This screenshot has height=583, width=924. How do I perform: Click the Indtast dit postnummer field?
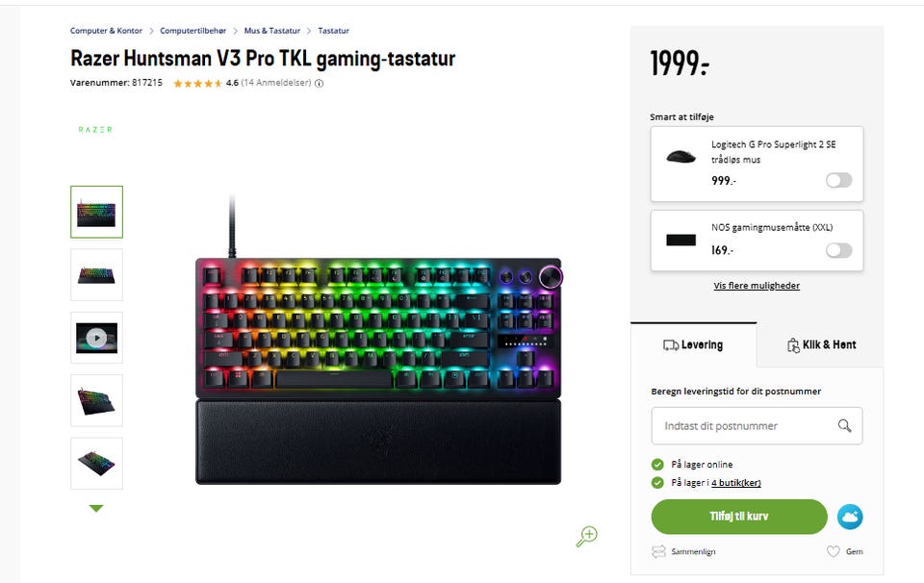coord(757,426)
